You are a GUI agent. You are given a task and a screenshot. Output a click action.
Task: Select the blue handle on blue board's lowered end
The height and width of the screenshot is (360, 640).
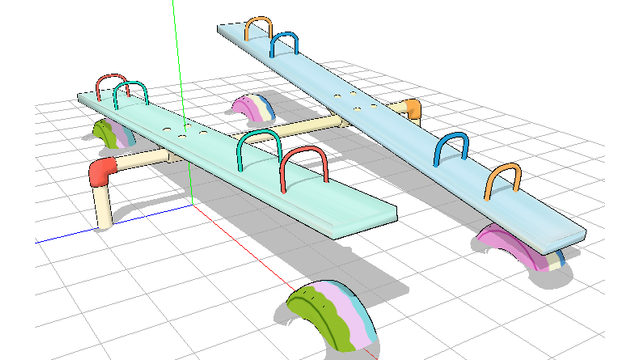(451, 149)
